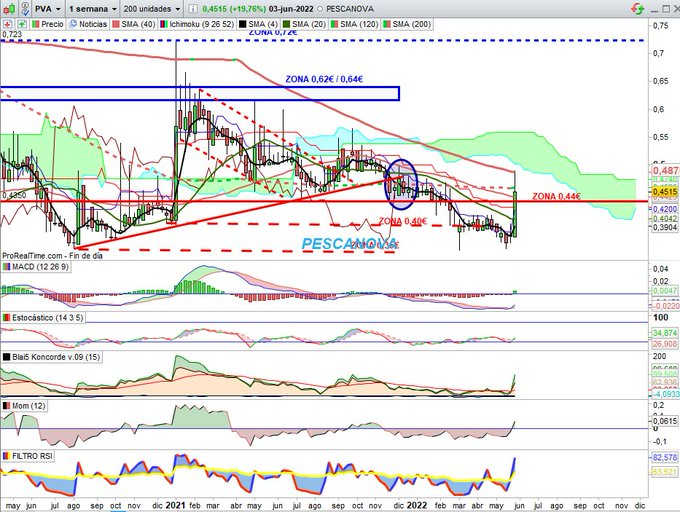Select the 'ZONA 0,62€ / 0,64€' annotation text
The height and width of the screenshot is (512, 680).
pyautogui.click(x=324, y=79)
